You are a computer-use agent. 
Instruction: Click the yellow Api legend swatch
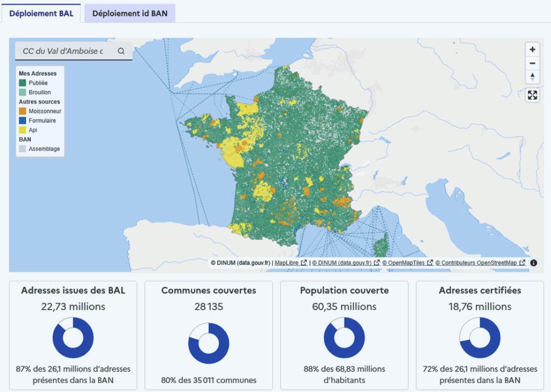pos(22,130)
